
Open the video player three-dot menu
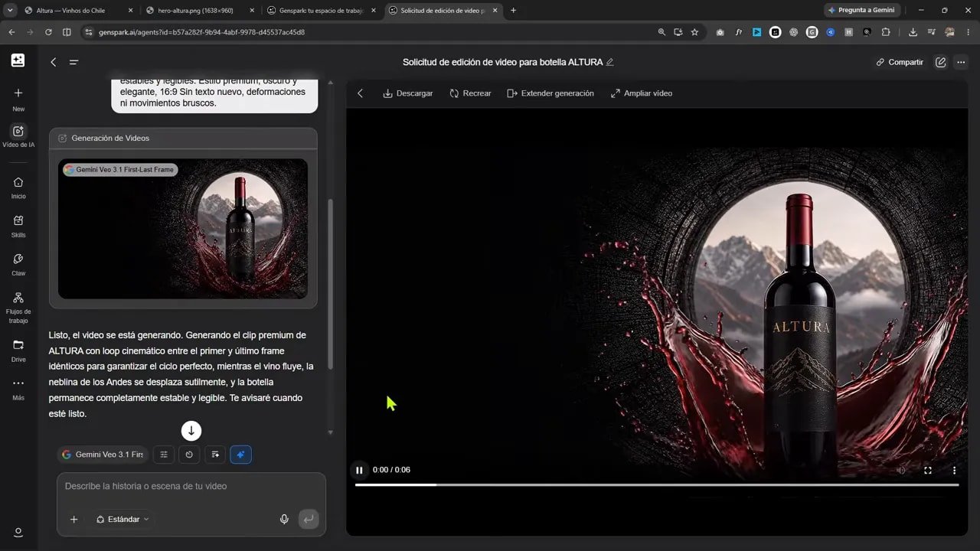(954, 470)
